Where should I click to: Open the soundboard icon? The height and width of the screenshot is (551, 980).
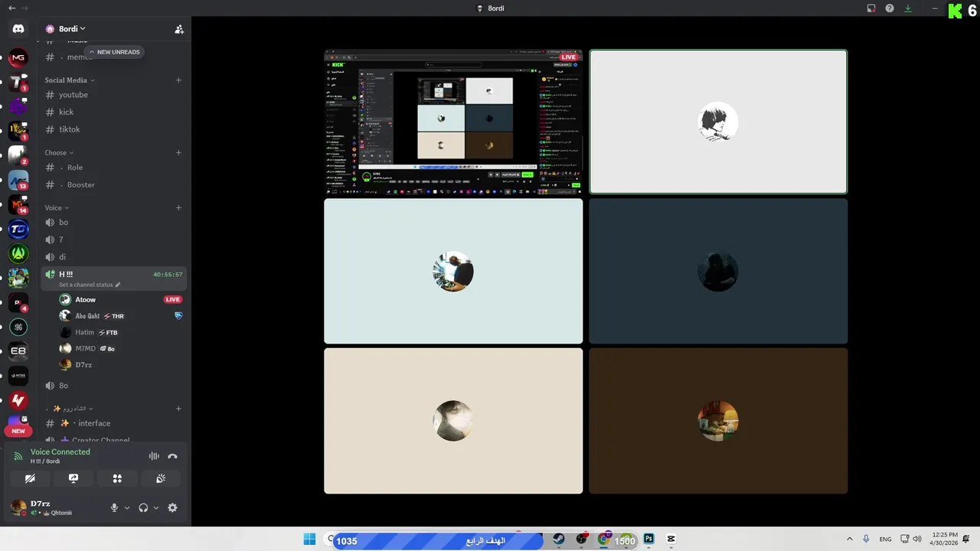tap(161, 478)
